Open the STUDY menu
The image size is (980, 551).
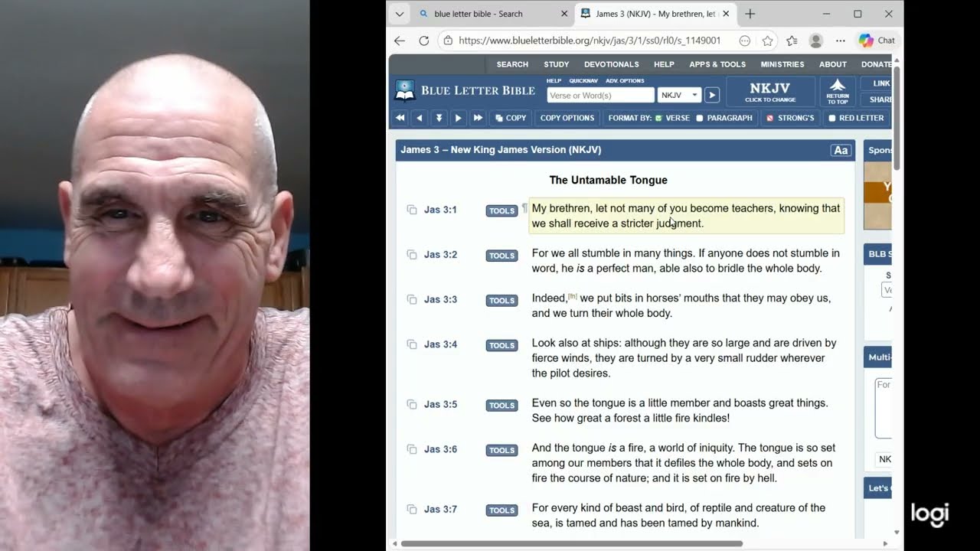[x=556, y=64]
